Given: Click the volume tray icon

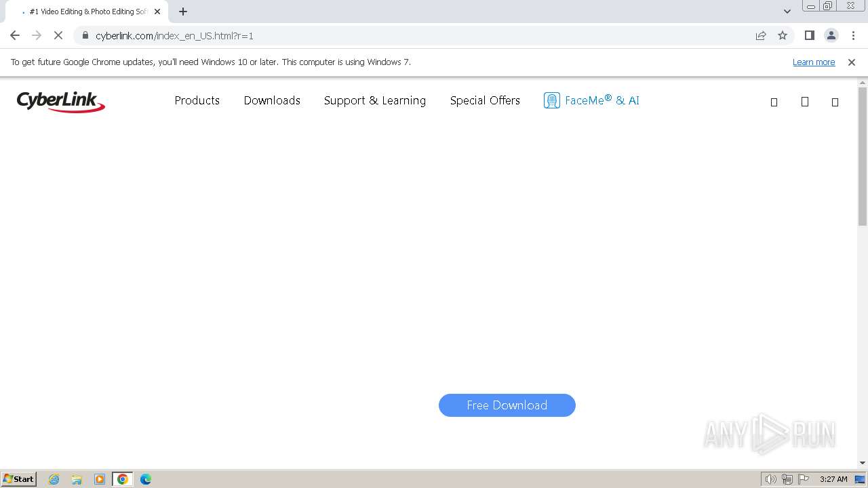Looking at the screenshot, I should click(x=770, y=479).
